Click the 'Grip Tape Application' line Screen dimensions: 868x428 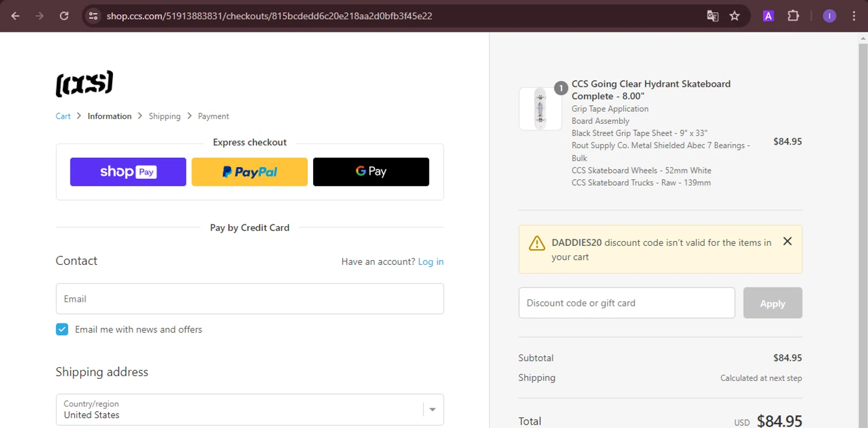pyautogui.click(x=610, y=109)
